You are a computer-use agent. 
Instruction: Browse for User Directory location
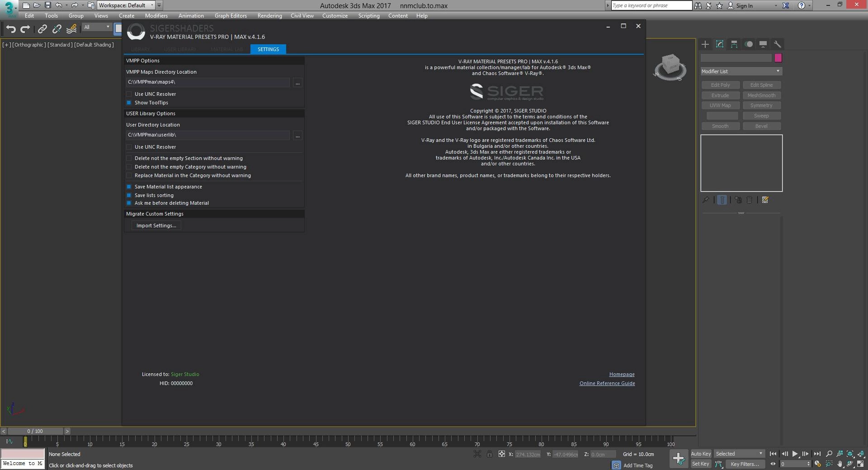pyautogui.click(x=297, y=136)
